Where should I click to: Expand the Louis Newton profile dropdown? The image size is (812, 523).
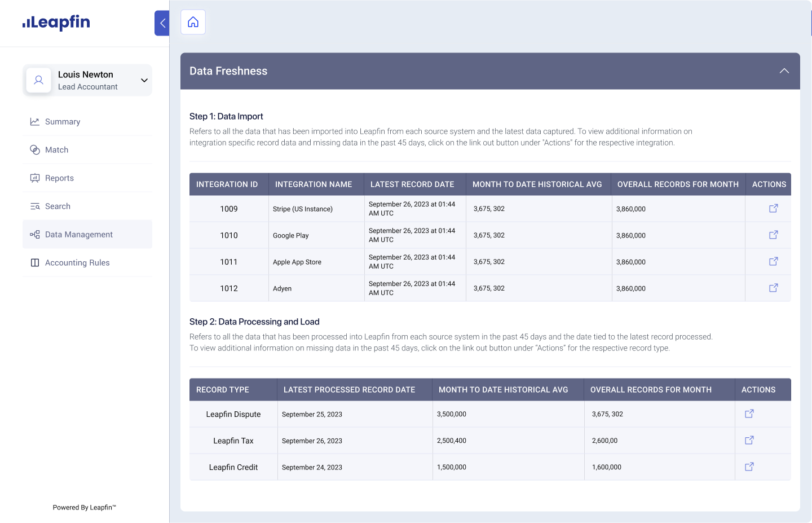click(143, 80)
